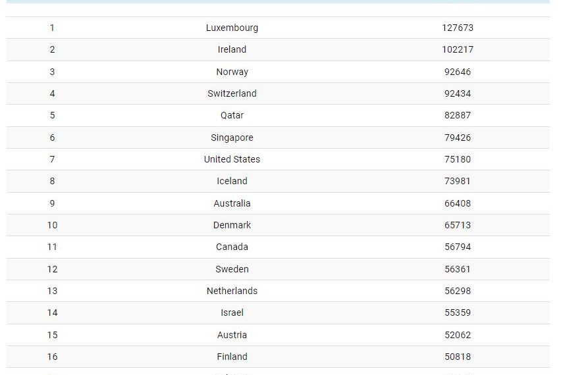
Task: Click the value 75180
Action: click(458, 159)
